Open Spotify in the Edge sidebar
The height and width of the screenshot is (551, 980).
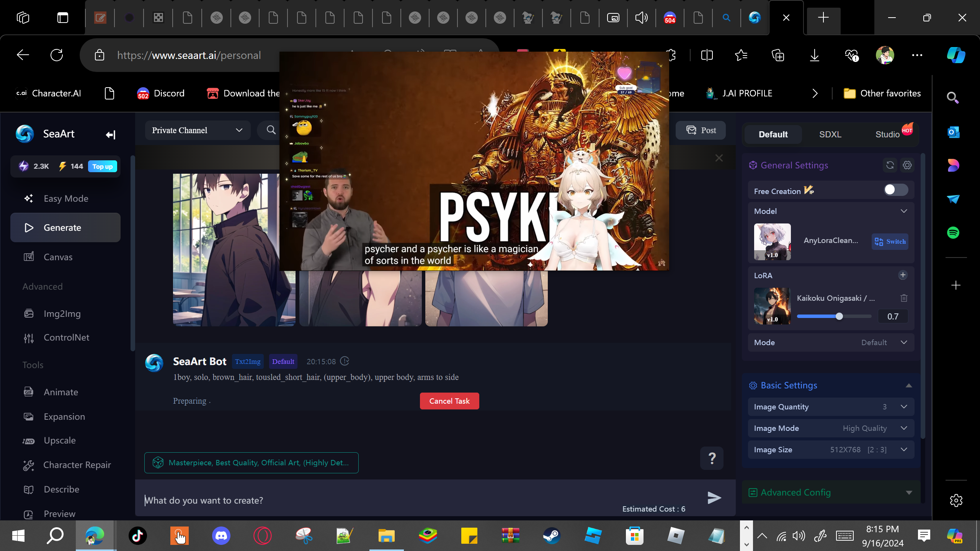tap(953, 233)
